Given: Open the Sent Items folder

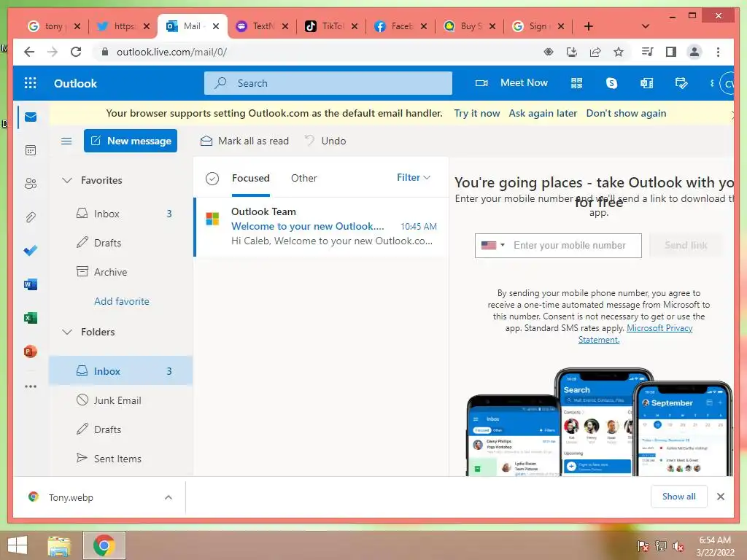Looking at the screenshot, I should click(120, 459).
